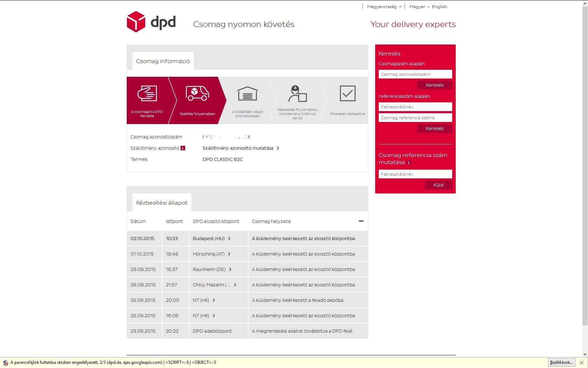Click the Dátum column header
Viewport: 588px width, 368px height.
click(x=138, y=222)
